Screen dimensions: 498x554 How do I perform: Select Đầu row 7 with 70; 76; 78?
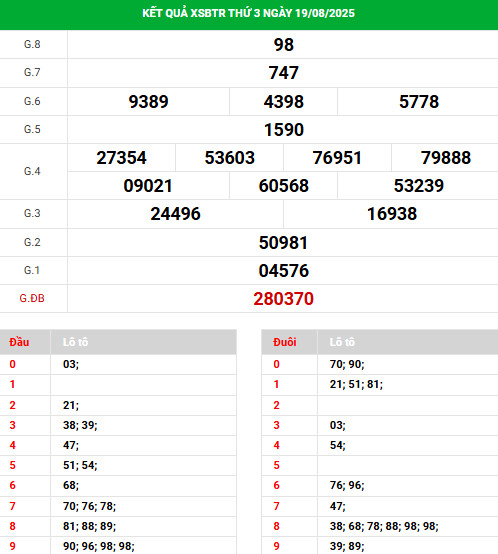118,506
